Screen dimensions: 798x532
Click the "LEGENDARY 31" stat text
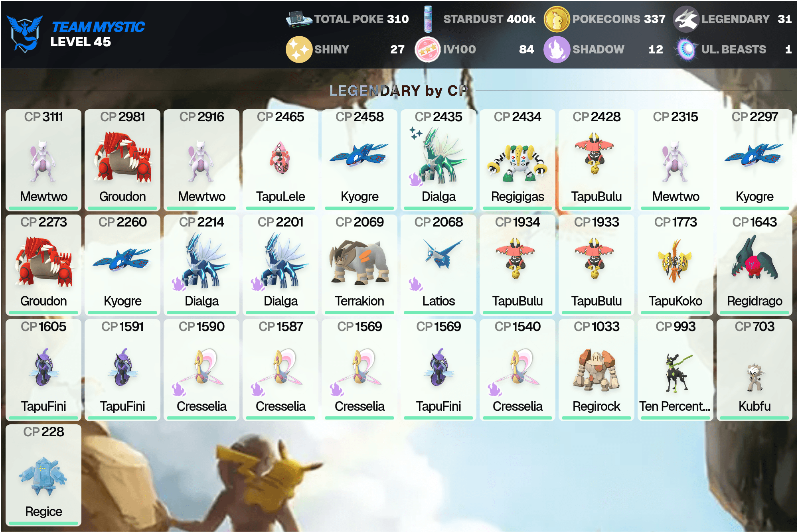tap(747, 19)
